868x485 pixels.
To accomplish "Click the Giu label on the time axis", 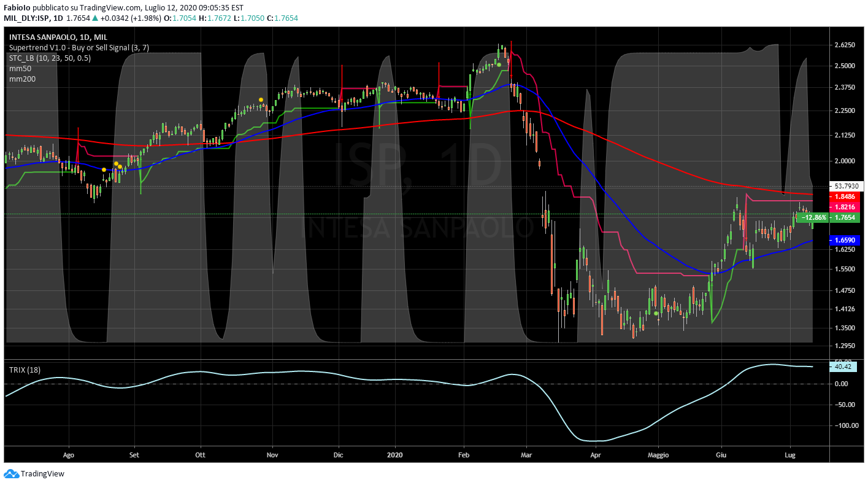I will (721, 455).
